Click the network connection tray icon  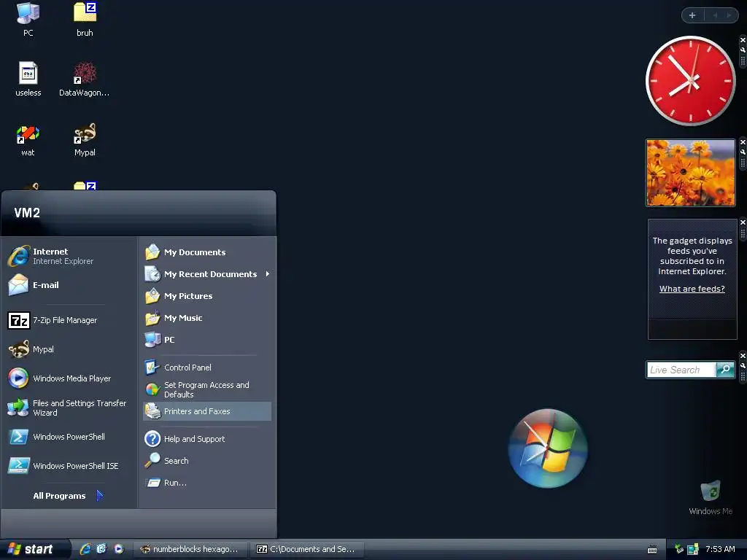click(x=693, y=549)
